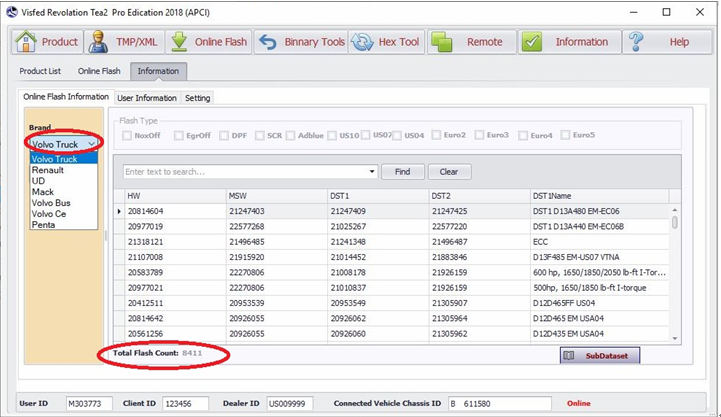Select Penta in Brand list
721x417 pixels.
pyautogui.click(x=64, y=225)
